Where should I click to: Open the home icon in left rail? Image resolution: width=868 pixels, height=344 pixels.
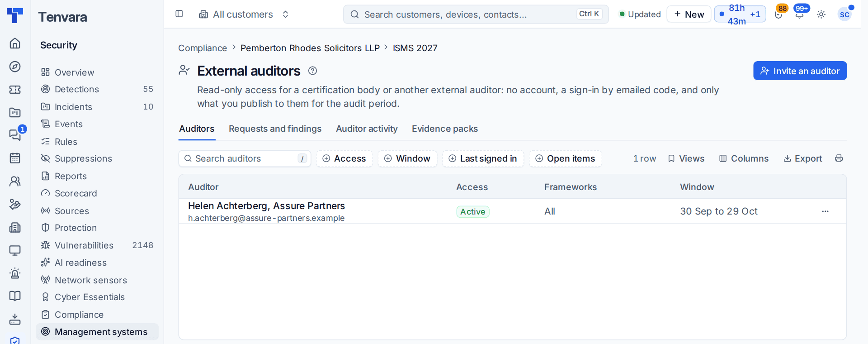point(15,43)
